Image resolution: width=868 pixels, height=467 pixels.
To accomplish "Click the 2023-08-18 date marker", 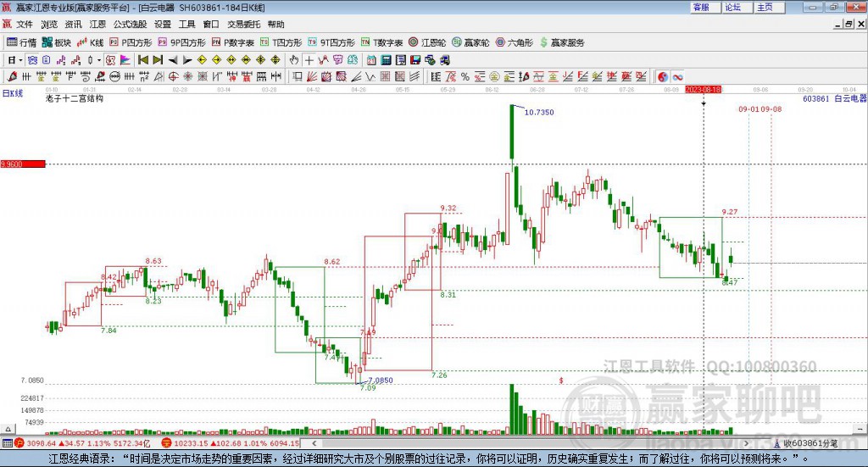I will point(703,89).
